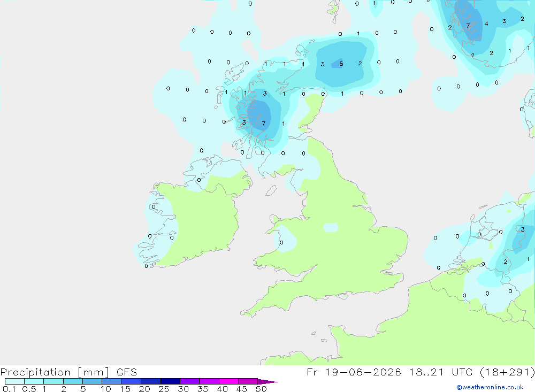The image size is (535, 392).
Task: Click the 'Fr 19-06-2026' date text
Action: pos(354,372)
